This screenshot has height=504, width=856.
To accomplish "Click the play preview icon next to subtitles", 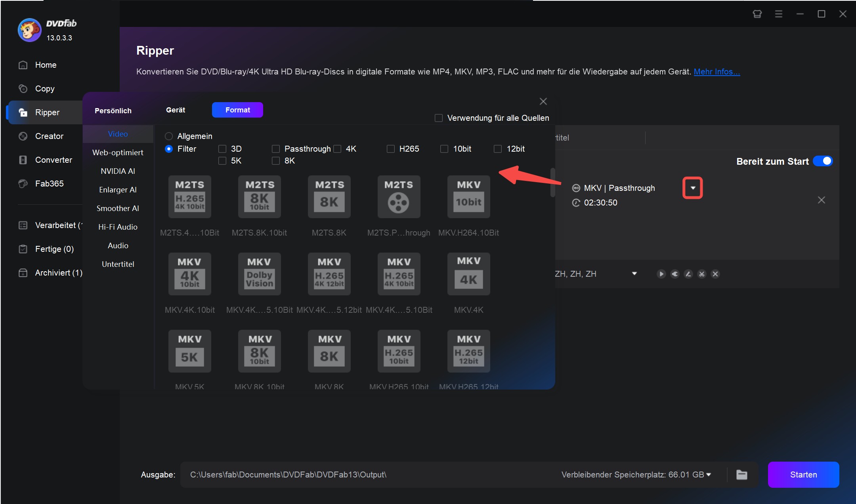I will [x=661, y=274].
